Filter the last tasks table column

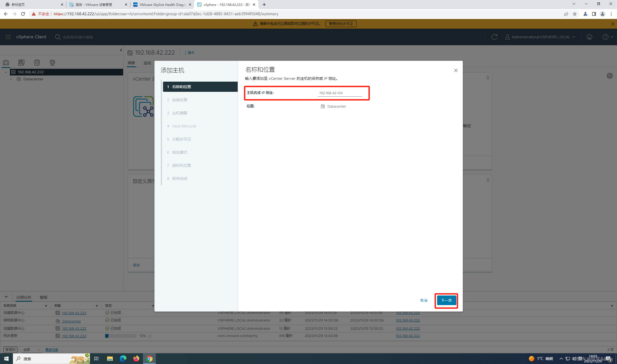click(612, 306)
